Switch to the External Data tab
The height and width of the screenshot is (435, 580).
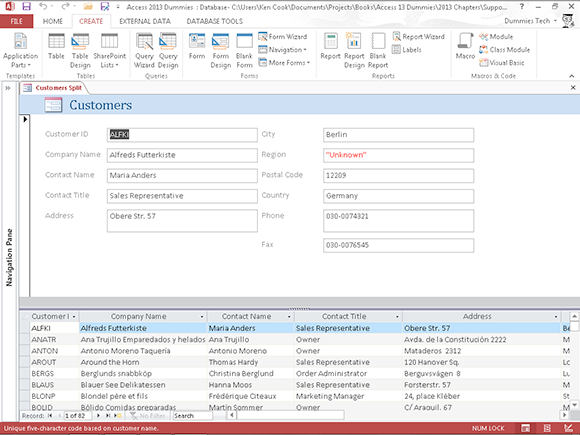point(145,21)
